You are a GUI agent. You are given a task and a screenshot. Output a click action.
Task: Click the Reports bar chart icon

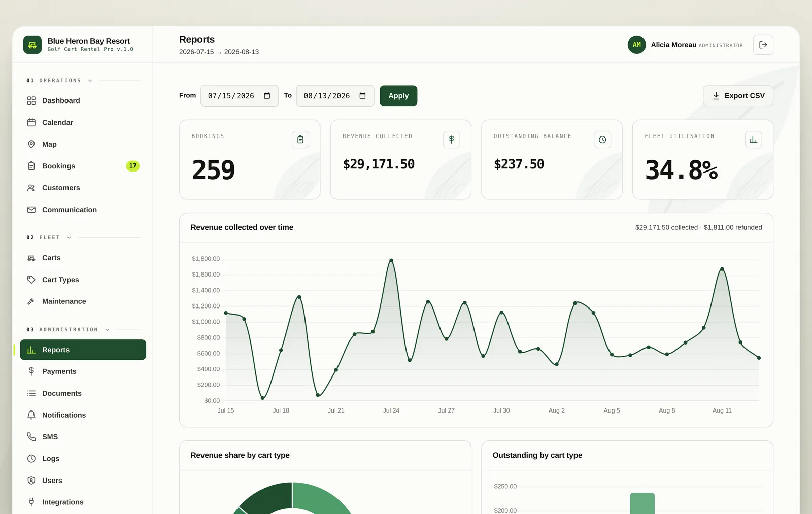(31, 350)
